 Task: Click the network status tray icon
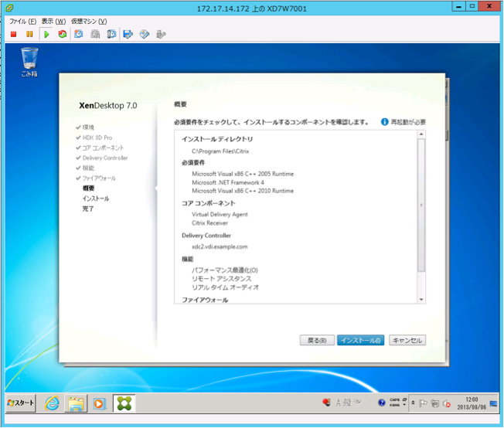(x=435, y=403)
